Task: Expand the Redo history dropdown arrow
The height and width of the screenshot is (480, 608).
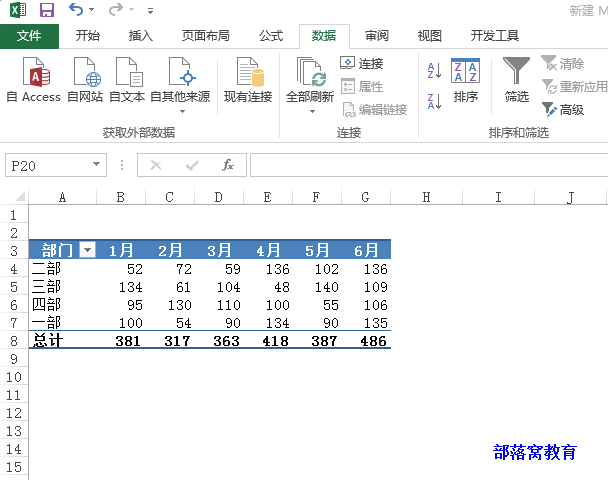Action: [131, 9]
